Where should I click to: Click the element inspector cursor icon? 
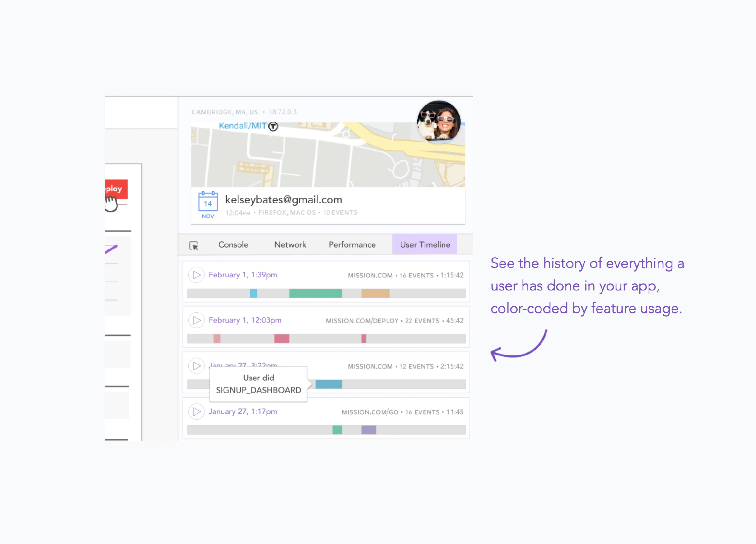pyautogui.click(x=194, y=245)
